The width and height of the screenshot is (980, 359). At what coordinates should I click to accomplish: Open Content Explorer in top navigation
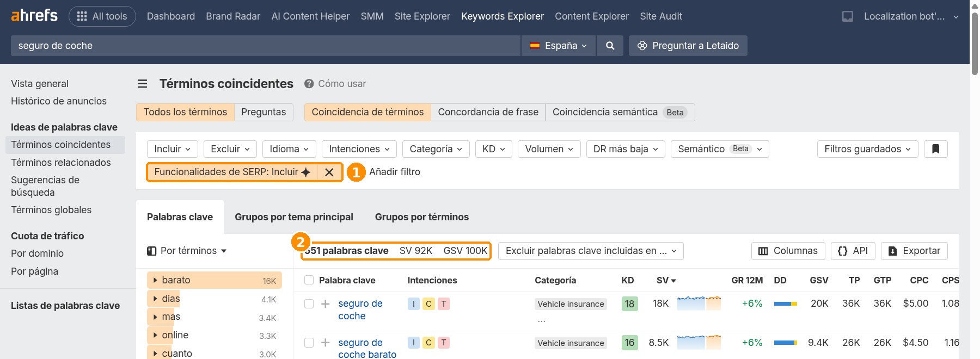point(592,16)
